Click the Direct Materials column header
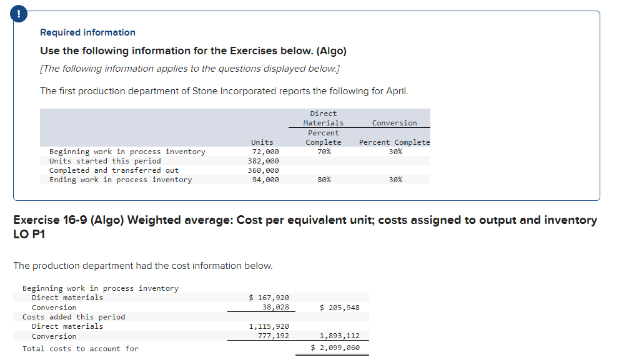This screenshot has height=360, width=644. click(x=323, y=118)
